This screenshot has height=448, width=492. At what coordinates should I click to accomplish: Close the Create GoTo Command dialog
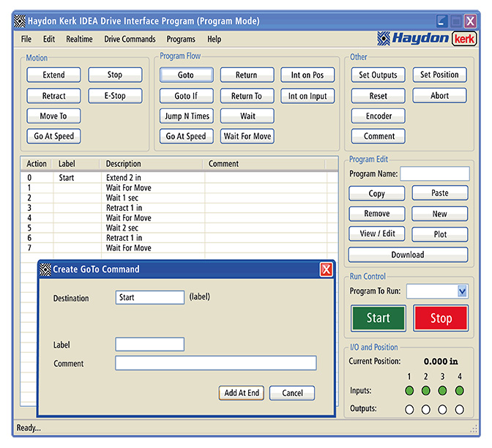tap(326, 270)
